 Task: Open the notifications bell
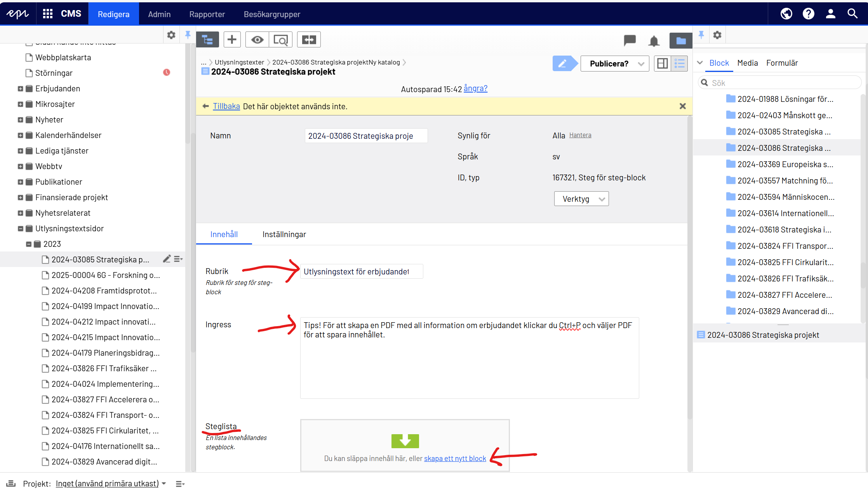[x=654, y=40]
